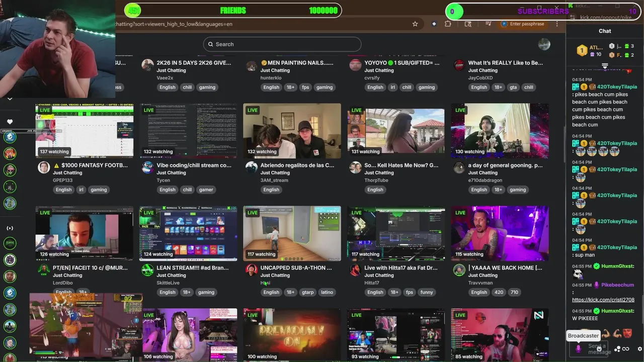Collapse the sidebar with the chevron arrow

[x=10, y=99]
